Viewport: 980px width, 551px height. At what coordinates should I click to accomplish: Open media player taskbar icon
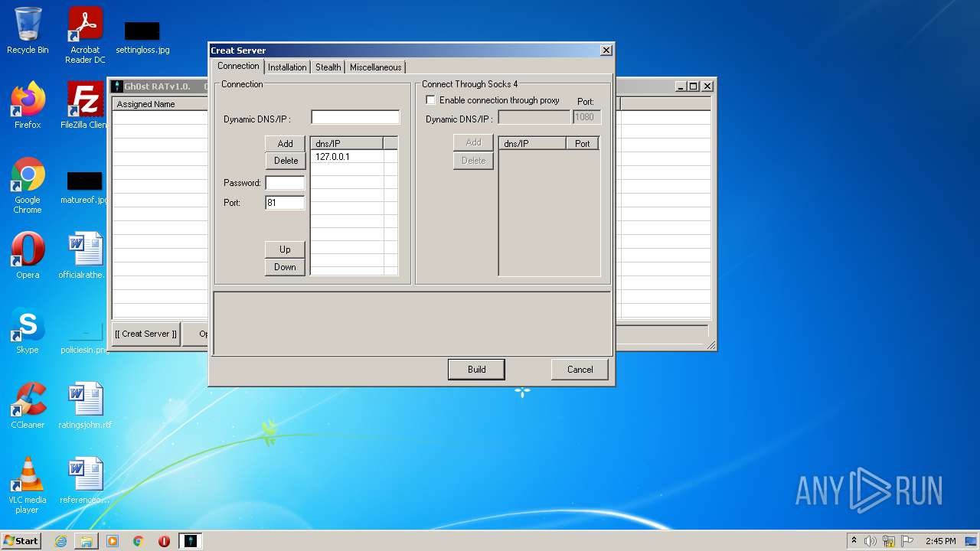[x=113, y=541]
